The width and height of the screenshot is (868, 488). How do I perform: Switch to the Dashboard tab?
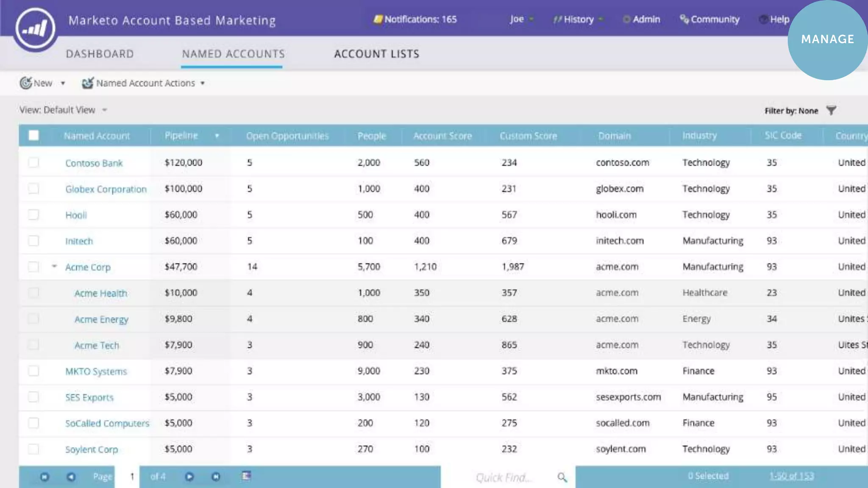[100, 54]
